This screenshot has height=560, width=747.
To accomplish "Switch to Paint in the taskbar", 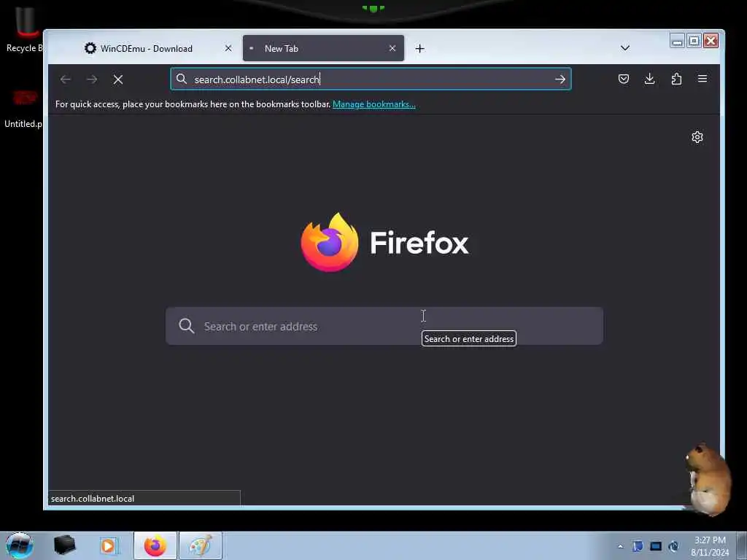I will point(200,545).
